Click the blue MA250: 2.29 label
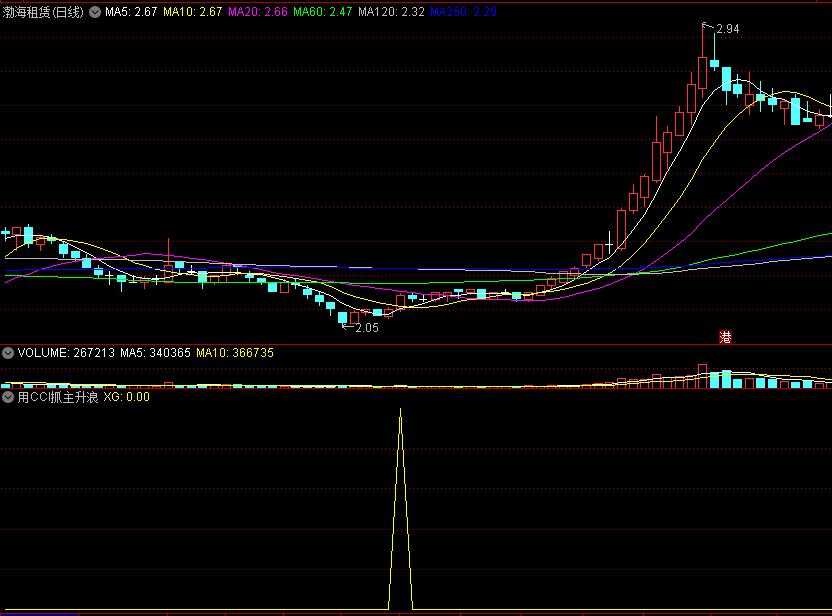The image size is (832, 616). tap(463, 12)
